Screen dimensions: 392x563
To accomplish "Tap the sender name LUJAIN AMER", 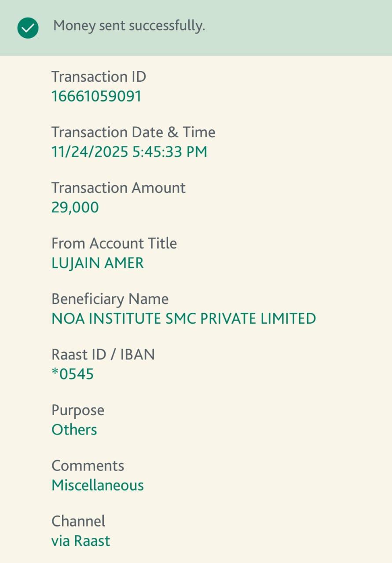I will point(98,263).
